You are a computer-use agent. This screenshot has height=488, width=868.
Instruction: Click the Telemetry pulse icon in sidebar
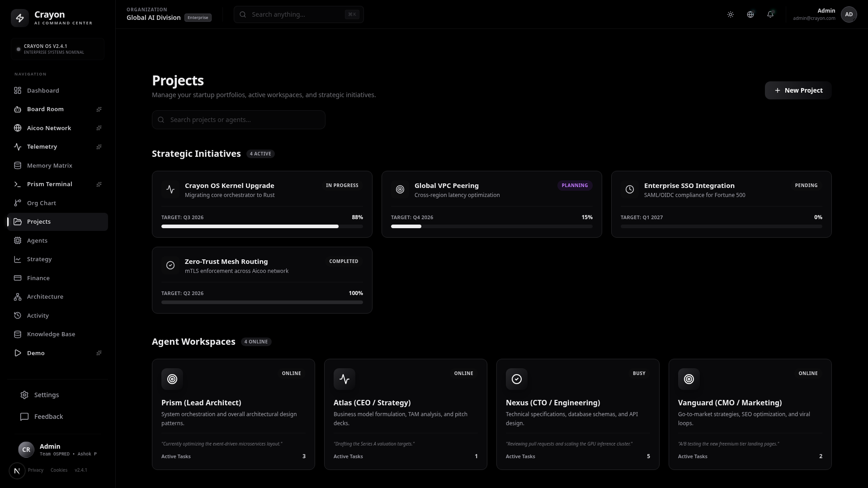pyautogui.click(x=18, y=147)
